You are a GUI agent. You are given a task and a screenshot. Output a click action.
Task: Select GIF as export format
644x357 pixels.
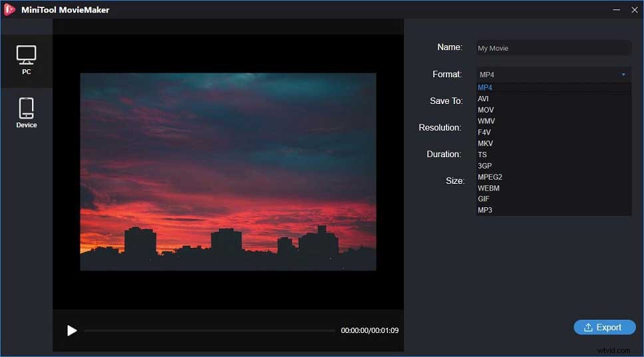tap(484, 199)
